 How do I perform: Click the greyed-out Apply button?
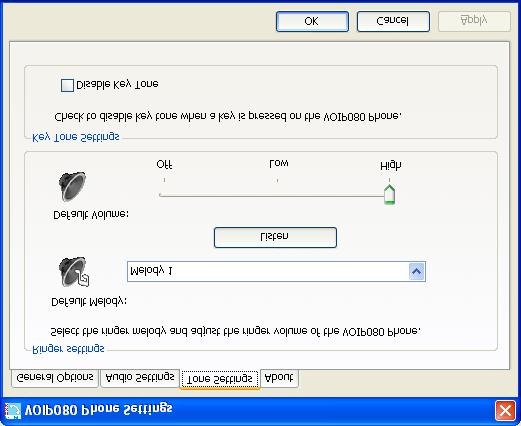tap(474, 21)
